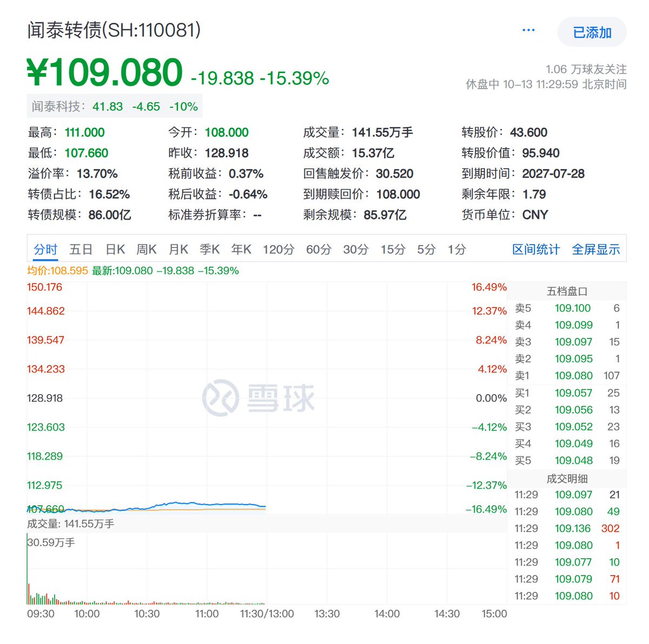Viewport: 649px width, 644px height.
Task: Switch to the 30分 chart view
Action: 354,249
